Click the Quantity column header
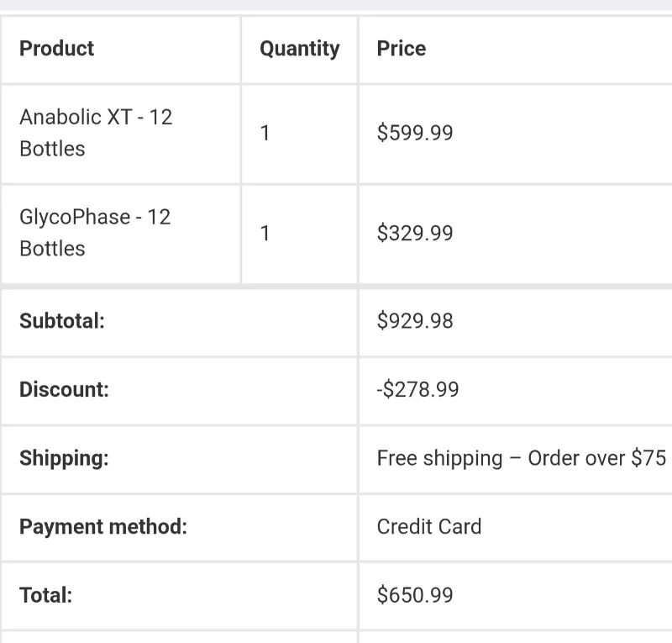The width and height of the screenshot is (672, 643). click(x=300, y=49)
